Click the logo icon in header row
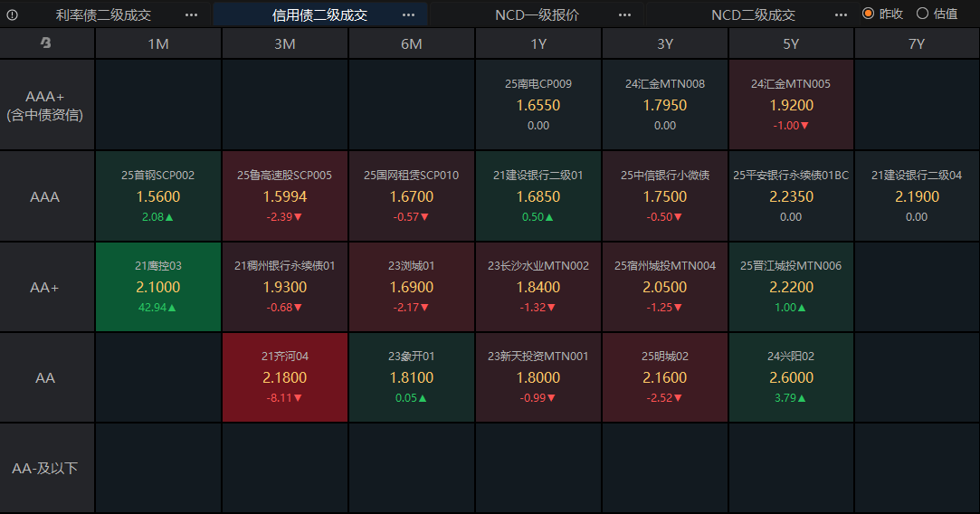 tap(45, 43)
